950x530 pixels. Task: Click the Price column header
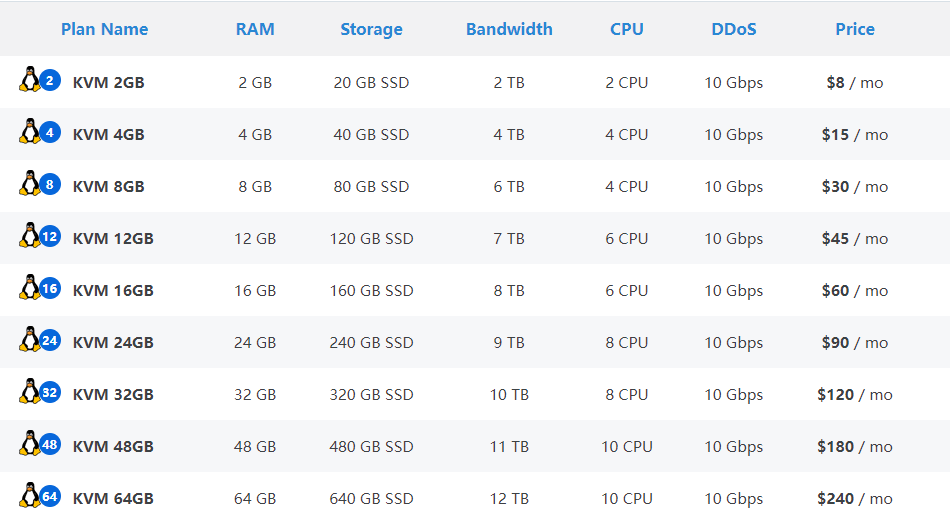(855, 29)
